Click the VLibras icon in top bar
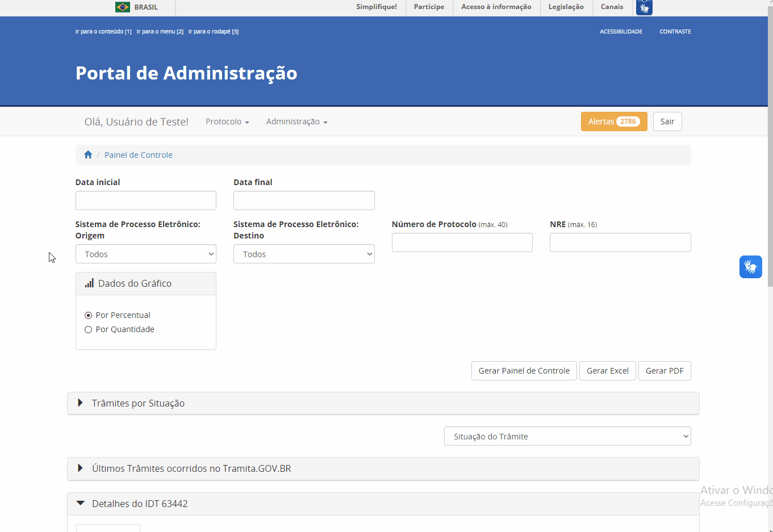Screen dimensions: 773x532 click(644, 7)
